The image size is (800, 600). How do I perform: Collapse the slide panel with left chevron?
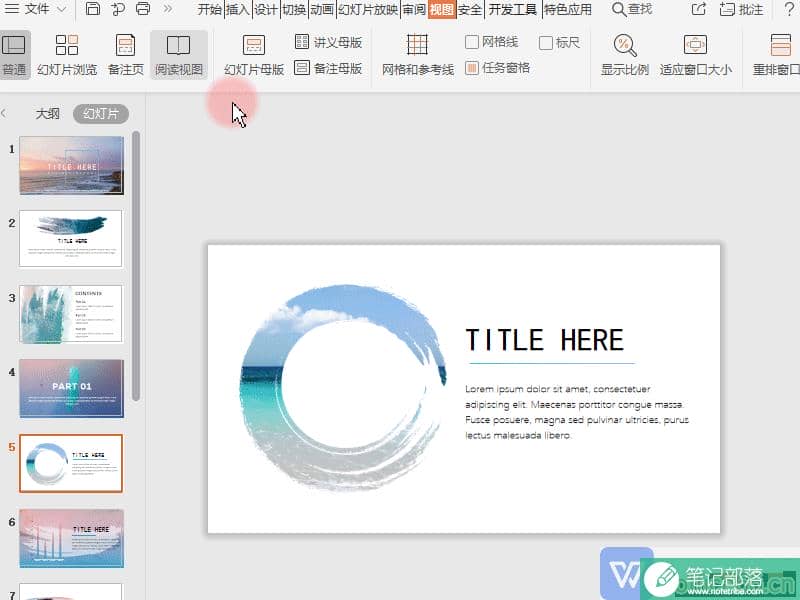tap(4, 113)
